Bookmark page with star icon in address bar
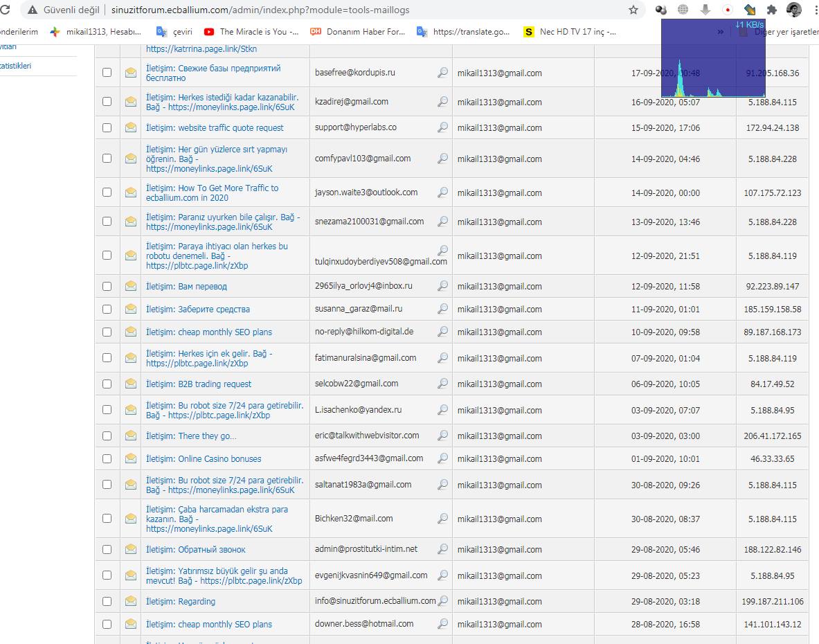 (633, 10)
